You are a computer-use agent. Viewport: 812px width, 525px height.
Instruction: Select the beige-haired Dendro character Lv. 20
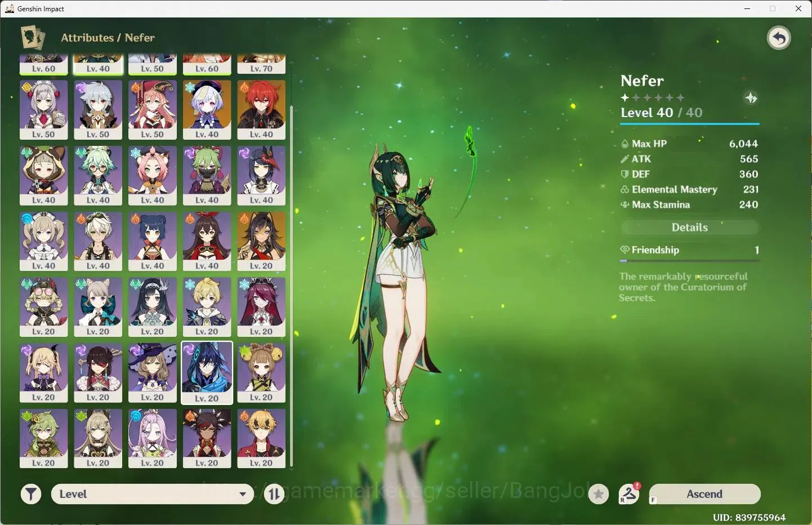[x=99, y=438]
